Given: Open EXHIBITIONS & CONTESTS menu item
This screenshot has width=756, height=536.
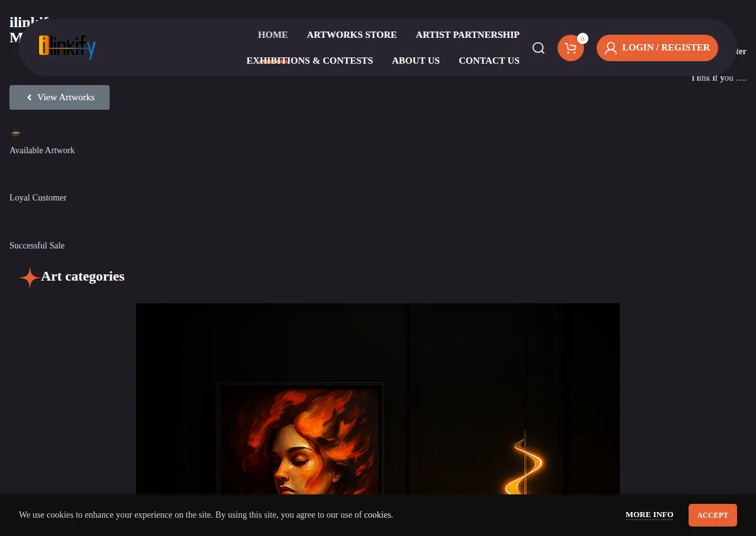Looking at the screenshot, I should coord(309,61).
